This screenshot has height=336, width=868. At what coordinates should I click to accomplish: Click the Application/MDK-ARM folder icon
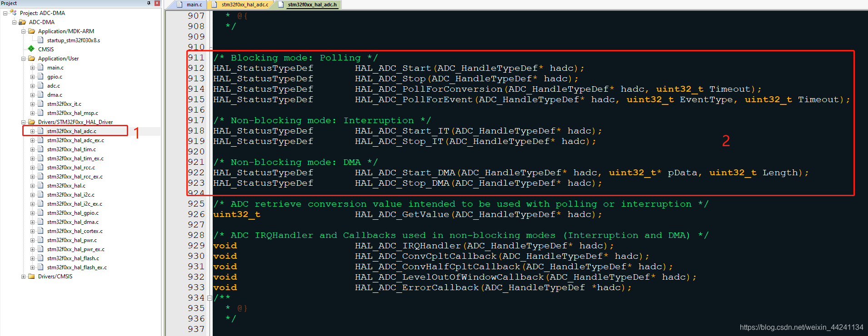tap(31, 31)
